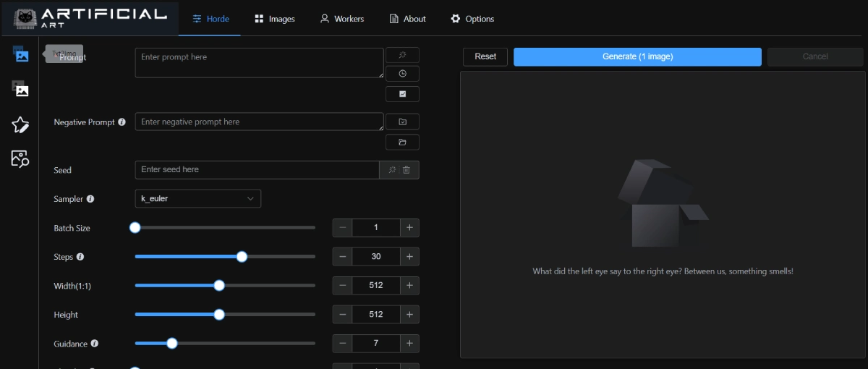868x369 pixels.
Task: Click the Steps slider handle
Action: pos(242,257)
